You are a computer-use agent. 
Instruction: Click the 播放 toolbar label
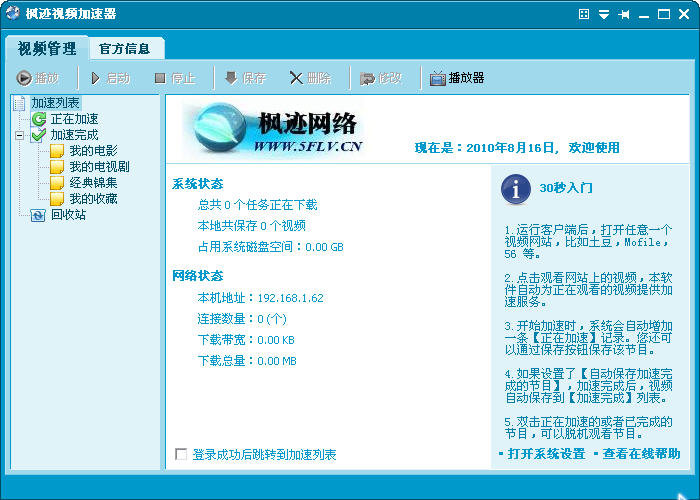[47, 78]
